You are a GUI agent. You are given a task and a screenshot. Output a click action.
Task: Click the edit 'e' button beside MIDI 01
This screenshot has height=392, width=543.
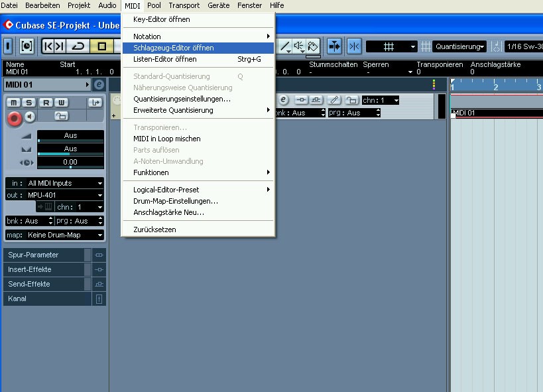(99, 85)
